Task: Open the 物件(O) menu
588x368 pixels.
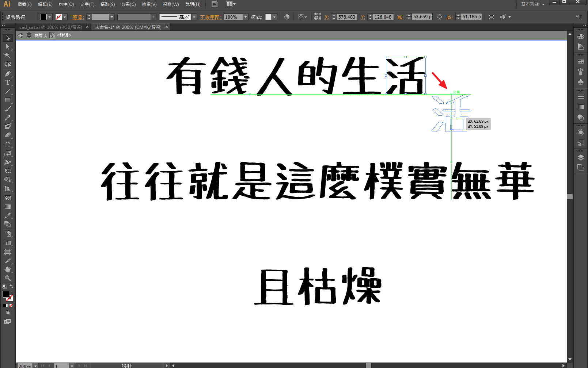Action: (66, 4)
